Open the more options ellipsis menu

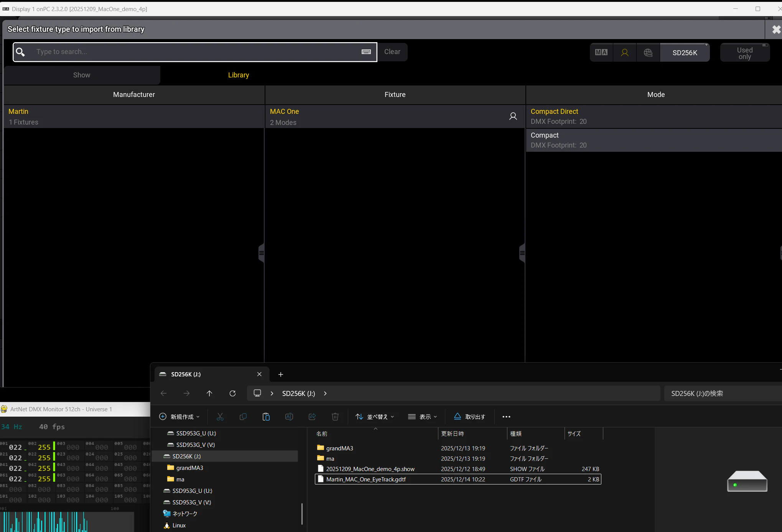[x=506, y=417]
